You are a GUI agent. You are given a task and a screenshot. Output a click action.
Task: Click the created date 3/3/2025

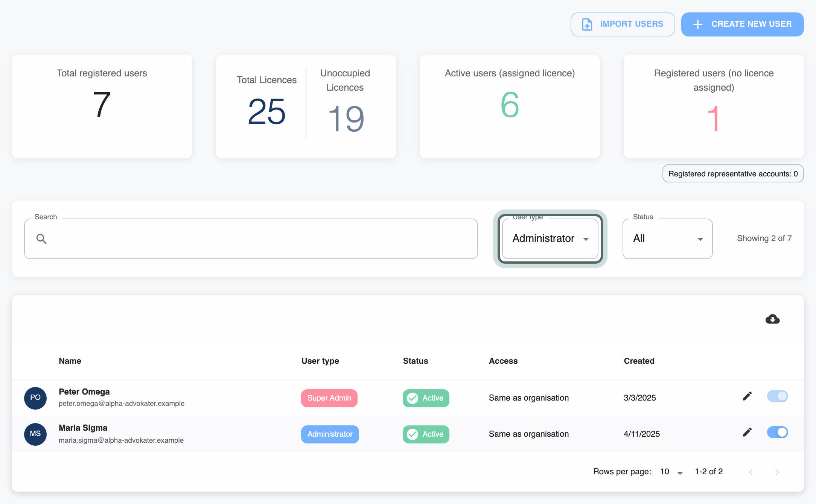[639, 398]
